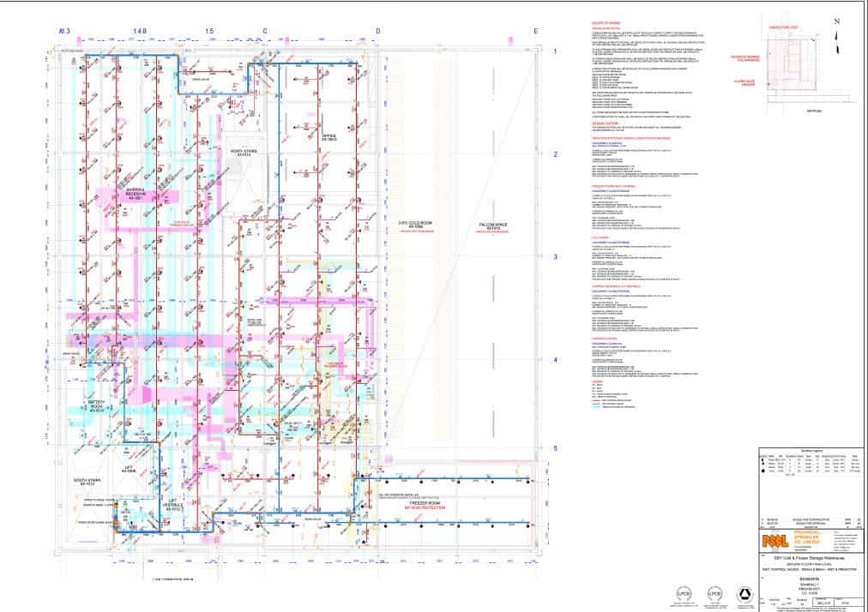868x612 pixels.
Task: Click the Fallow Space label
Action: click(492, 228)
